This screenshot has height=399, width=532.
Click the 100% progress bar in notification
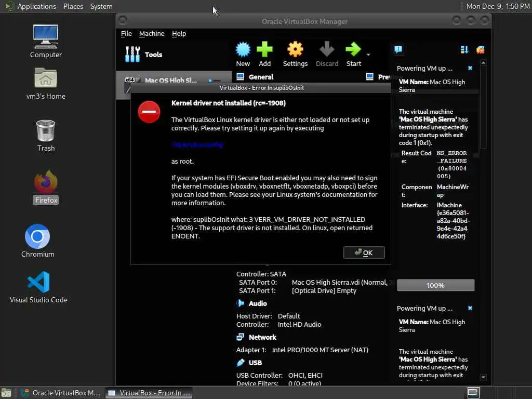click(436, 285)
